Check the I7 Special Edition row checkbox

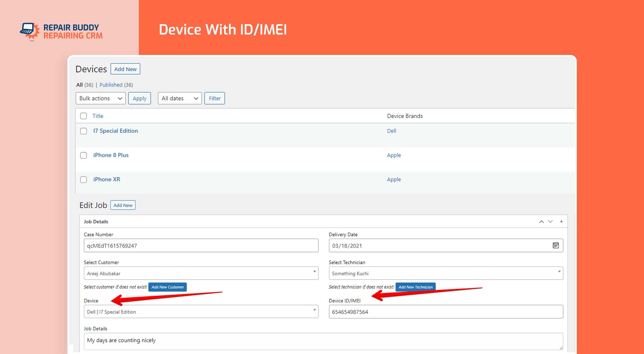tap(84, 131)
